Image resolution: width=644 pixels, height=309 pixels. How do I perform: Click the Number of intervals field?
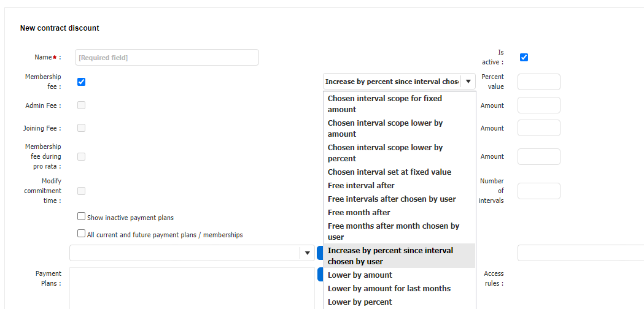click(538, 191)
